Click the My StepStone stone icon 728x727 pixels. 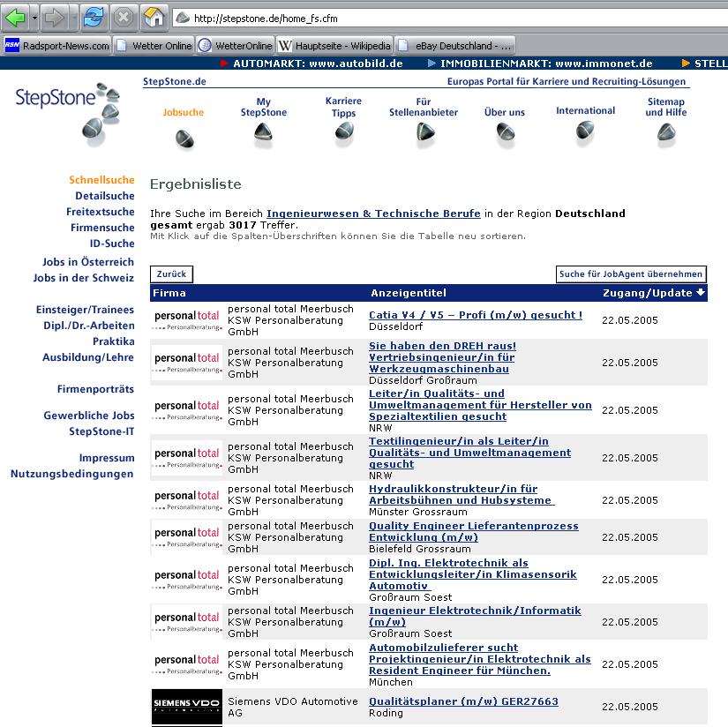(263, 132)
